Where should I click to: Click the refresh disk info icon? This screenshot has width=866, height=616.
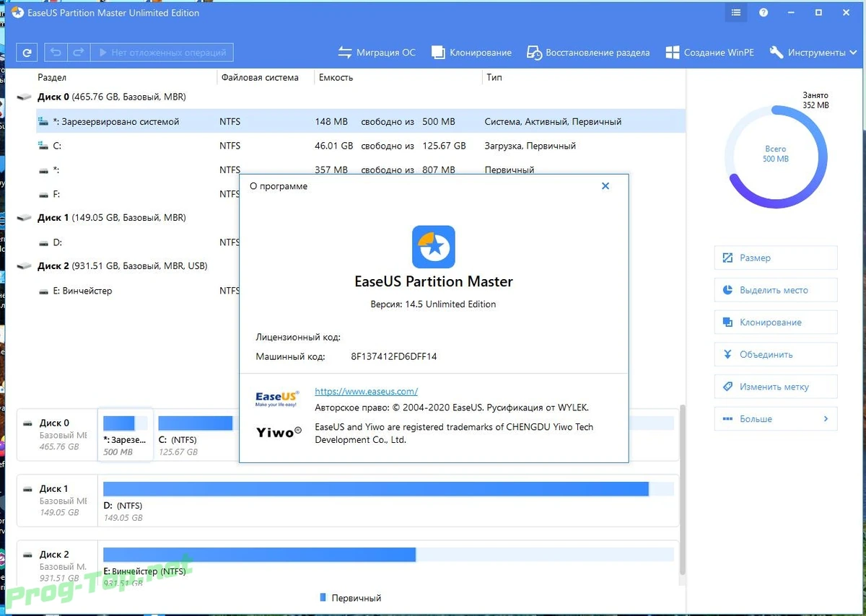(27, 52)
